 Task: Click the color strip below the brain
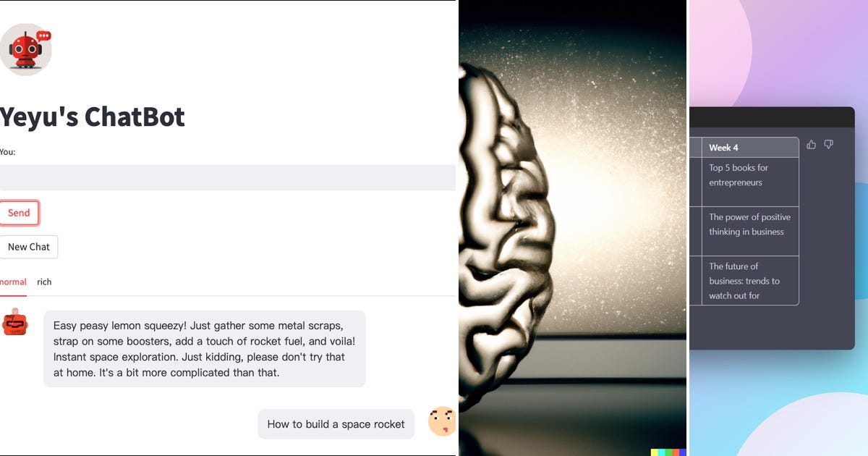668,452
